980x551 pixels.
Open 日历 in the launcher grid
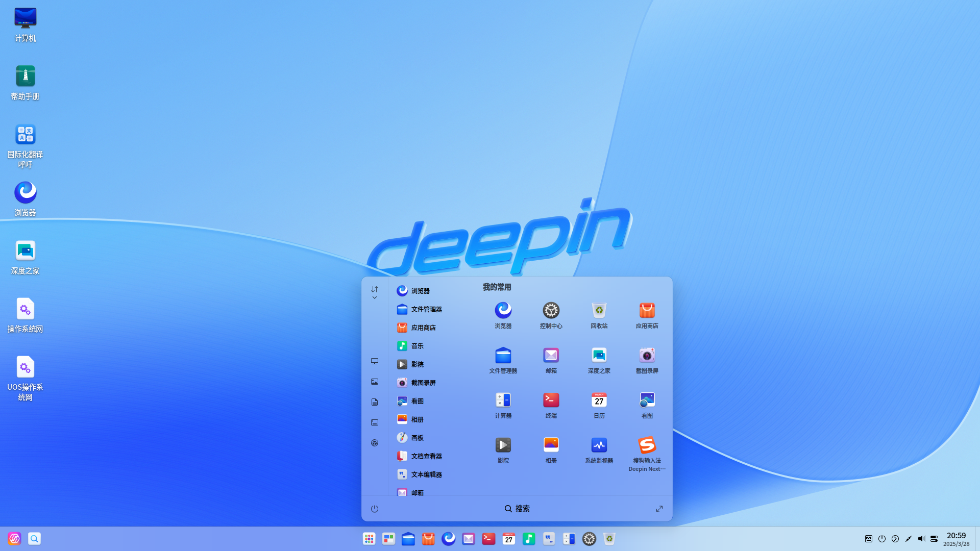point(599,405)
